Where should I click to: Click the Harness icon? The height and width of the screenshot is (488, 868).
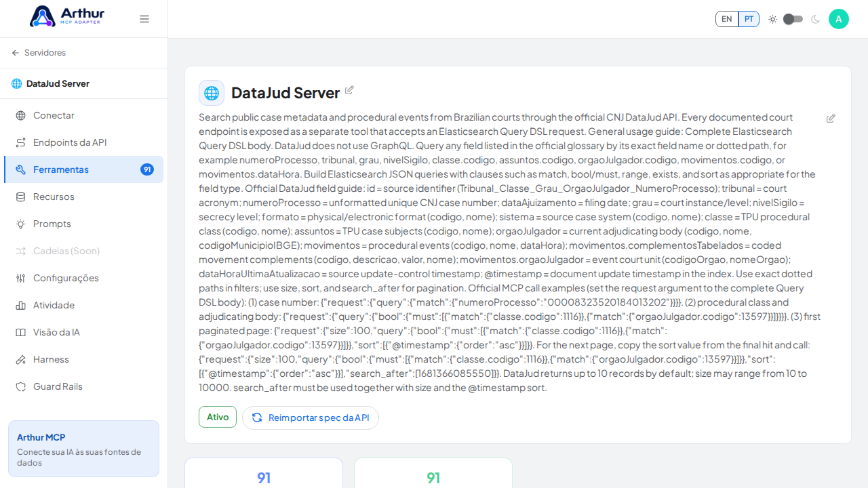click(x=21, y=359)
